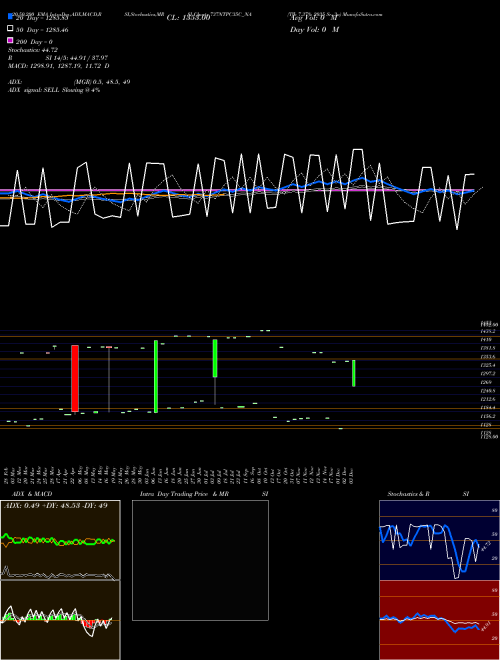Click the 1325.4 price axis label
This screenshot has width=500, height=660.
point(487,365)
